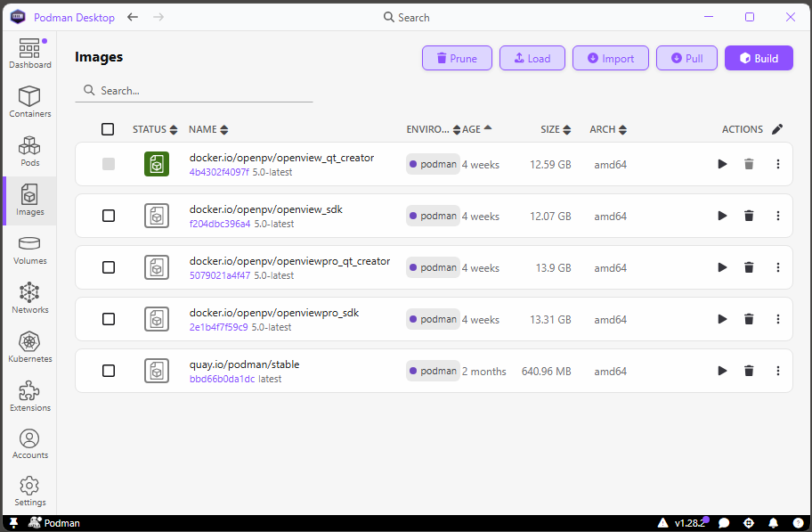Sort images by Age
812x532 pixels.
tap(476, 129)
